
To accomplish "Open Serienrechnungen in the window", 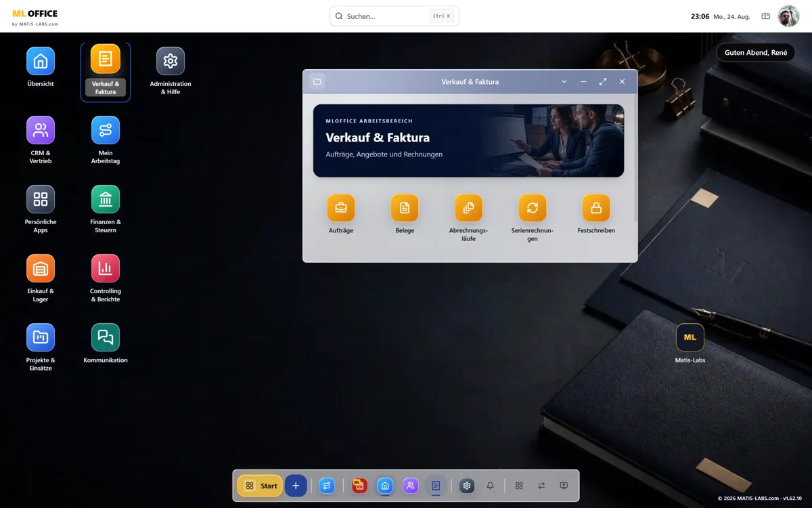I will click(533, 208).
